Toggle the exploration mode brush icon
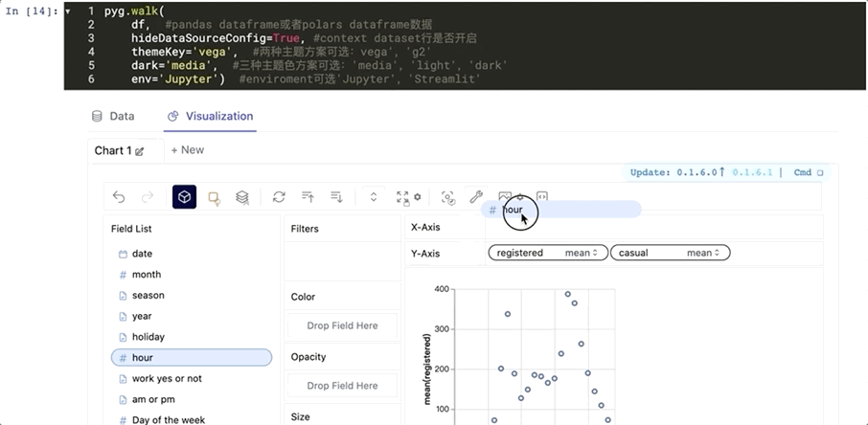The image size is (868, 425). point(447,197)
